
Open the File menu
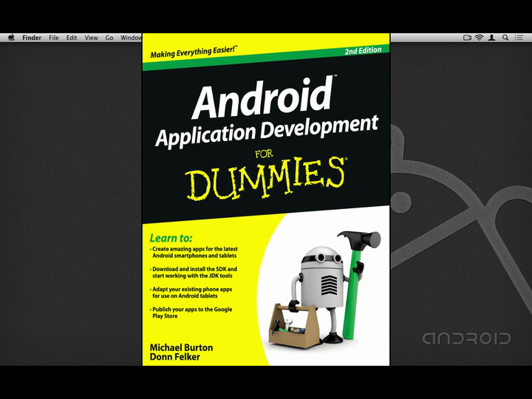click(x=54, y=38)
